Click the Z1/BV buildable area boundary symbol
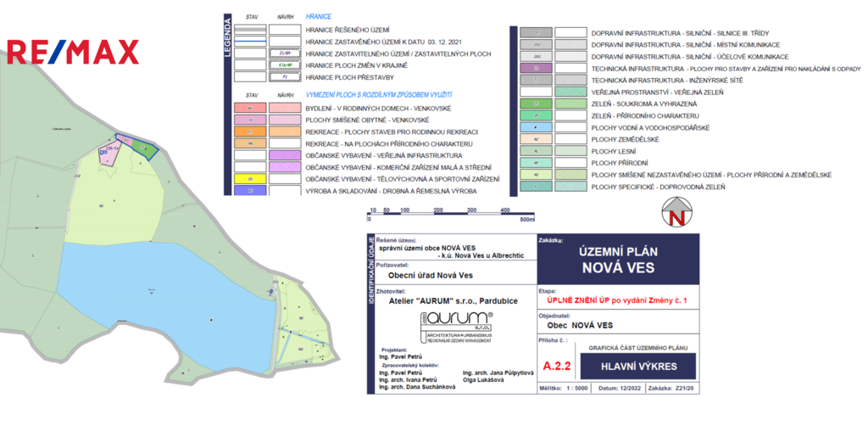 (285, 53)
